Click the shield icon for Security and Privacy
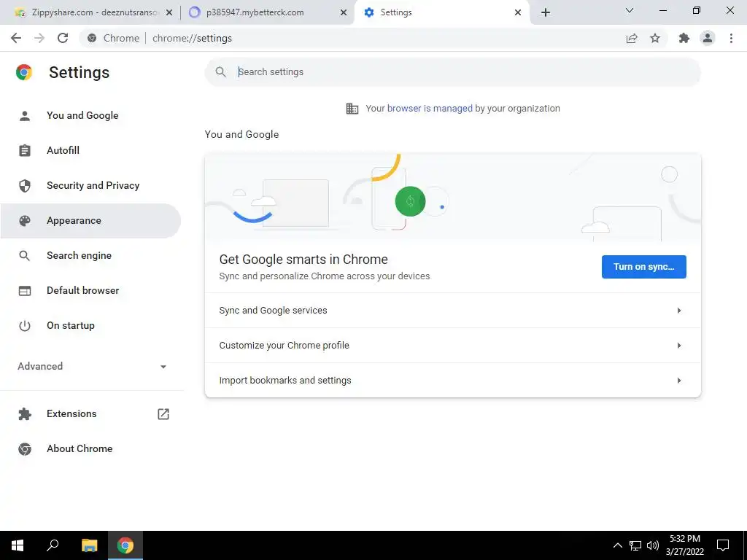The width and height of the screenshot is (747, 560). [25, 186]
